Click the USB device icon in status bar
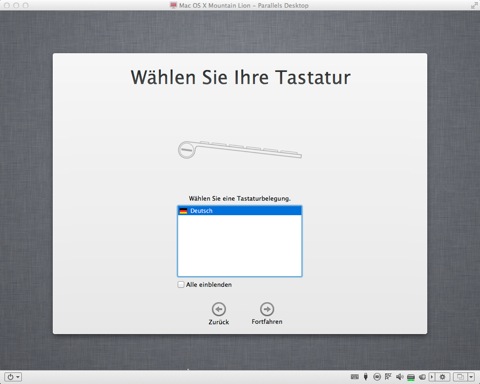 tap(366, 377)
